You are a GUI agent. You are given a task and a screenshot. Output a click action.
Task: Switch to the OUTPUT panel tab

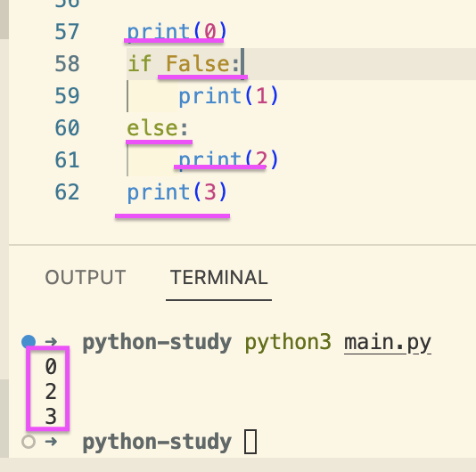pos(86,277)
